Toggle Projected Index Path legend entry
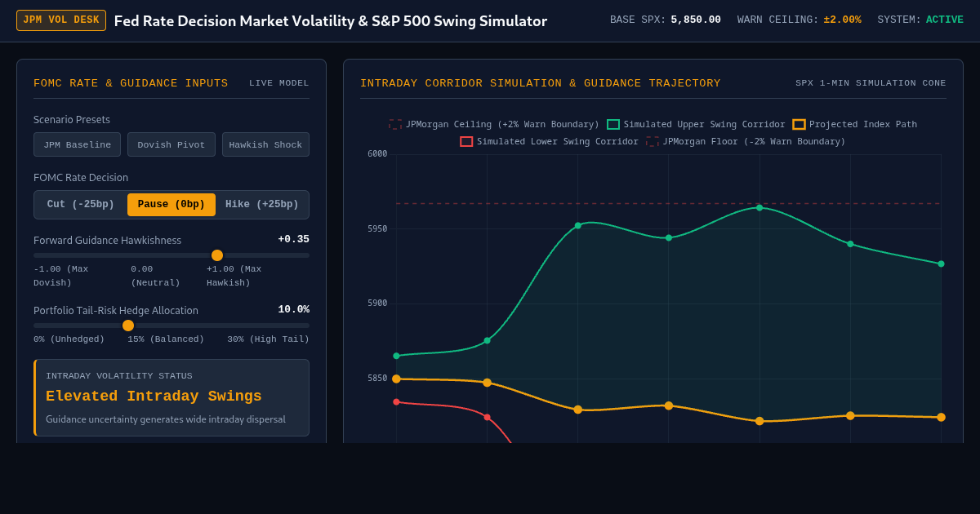 click(x=854, y=125)
